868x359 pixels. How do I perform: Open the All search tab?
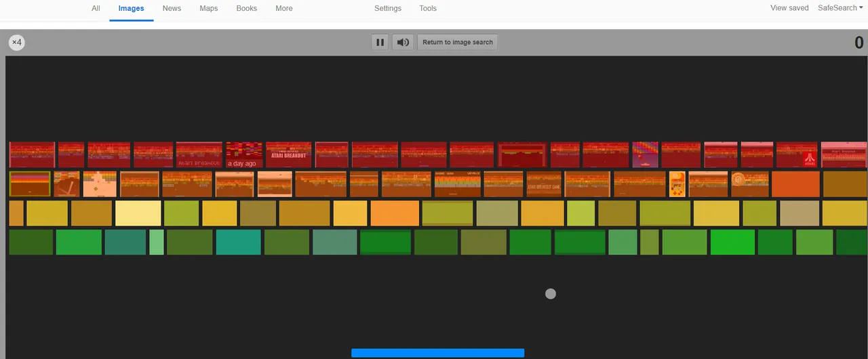pos(96,8)
